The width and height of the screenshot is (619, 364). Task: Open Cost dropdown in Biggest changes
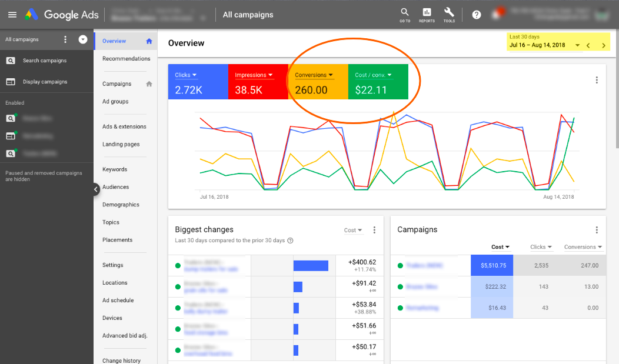pyautogui.click(x=353, y=231)
